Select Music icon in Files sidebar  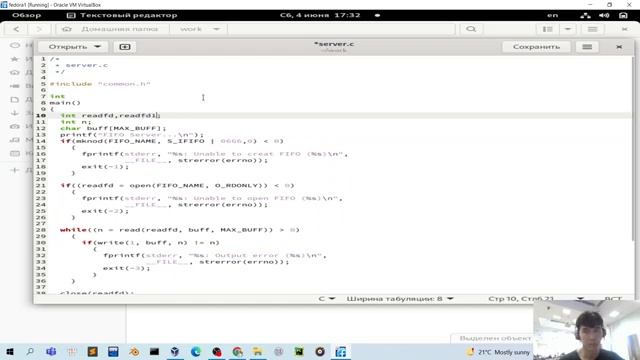pyautogui.click(x=15, y=140)
